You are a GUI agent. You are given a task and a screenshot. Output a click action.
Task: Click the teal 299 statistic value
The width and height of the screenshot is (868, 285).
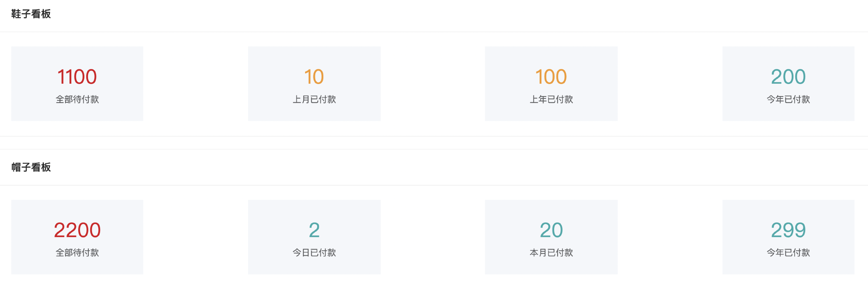click(788, 230)
